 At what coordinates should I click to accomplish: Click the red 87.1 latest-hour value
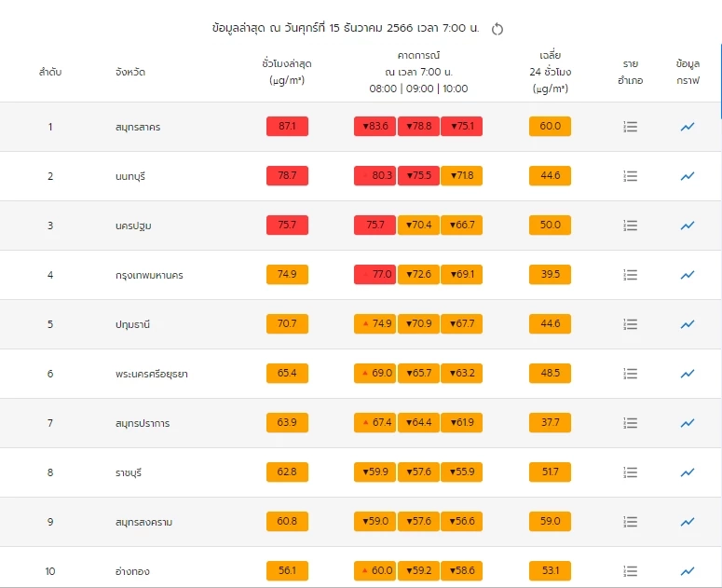click(287, 127)
